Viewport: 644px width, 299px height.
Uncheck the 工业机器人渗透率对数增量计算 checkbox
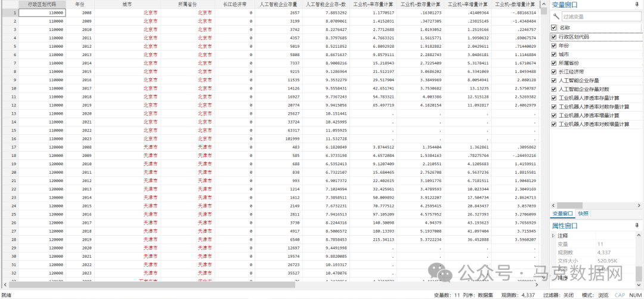(x=553, y=124)
